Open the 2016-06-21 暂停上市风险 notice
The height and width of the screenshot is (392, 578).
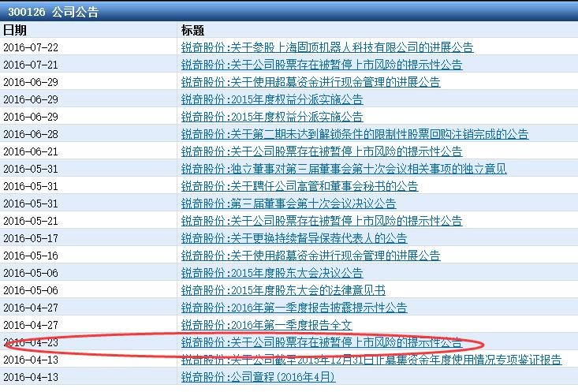pyautogui.click(x=322, y=151)
